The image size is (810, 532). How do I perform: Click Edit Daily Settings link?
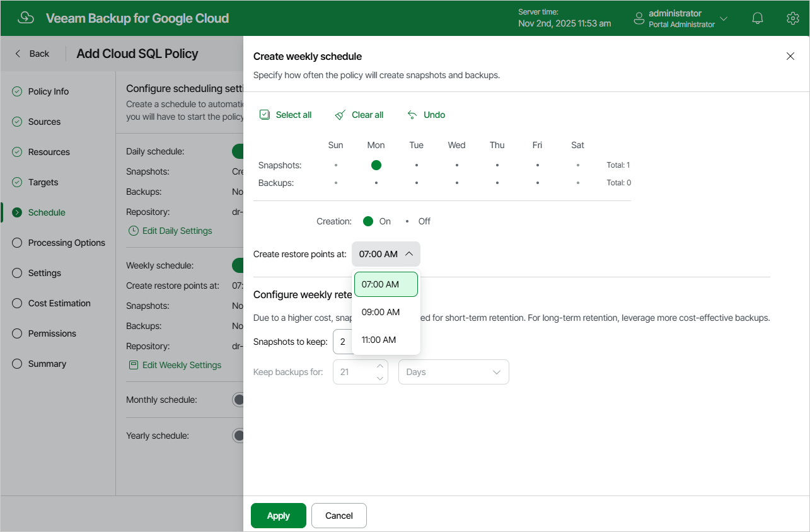coord(177,231)
